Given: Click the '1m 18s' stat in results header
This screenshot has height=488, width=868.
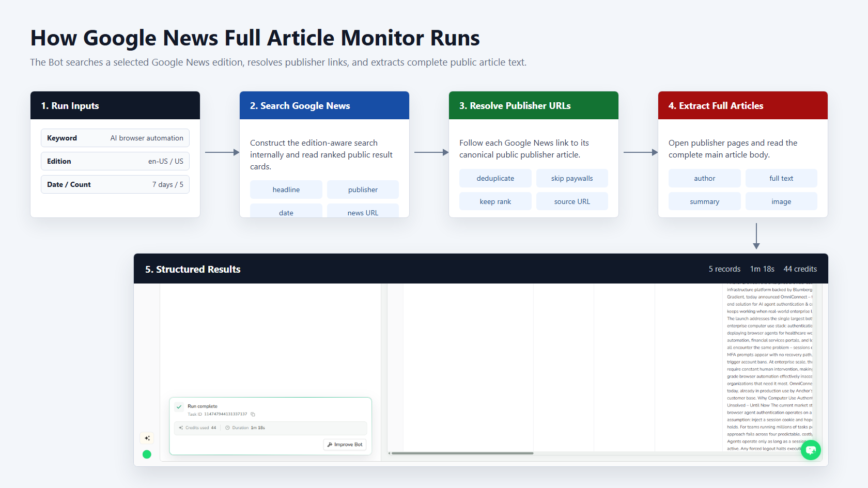Looking at the screenshot, I should pos(762,269).
